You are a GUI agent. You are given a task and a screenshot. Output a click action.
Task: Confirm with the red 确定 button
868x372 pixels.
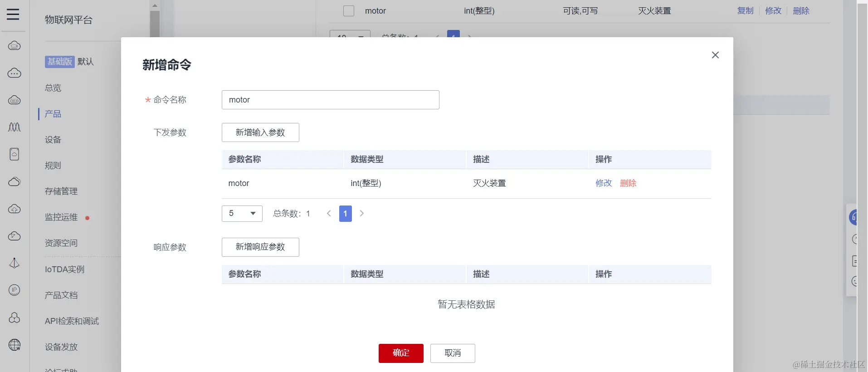pos(401,353)
